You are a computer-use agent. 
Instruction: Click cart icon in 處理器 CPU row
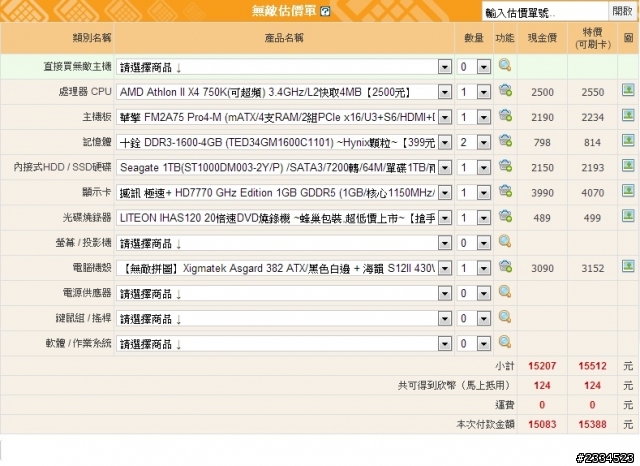tap(505, 90)
